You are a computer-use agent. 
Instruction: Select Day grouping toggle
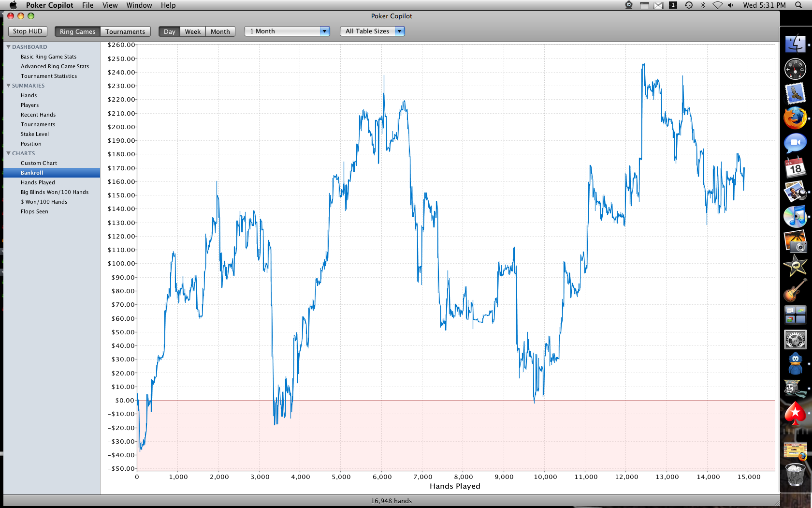point(169,31)
